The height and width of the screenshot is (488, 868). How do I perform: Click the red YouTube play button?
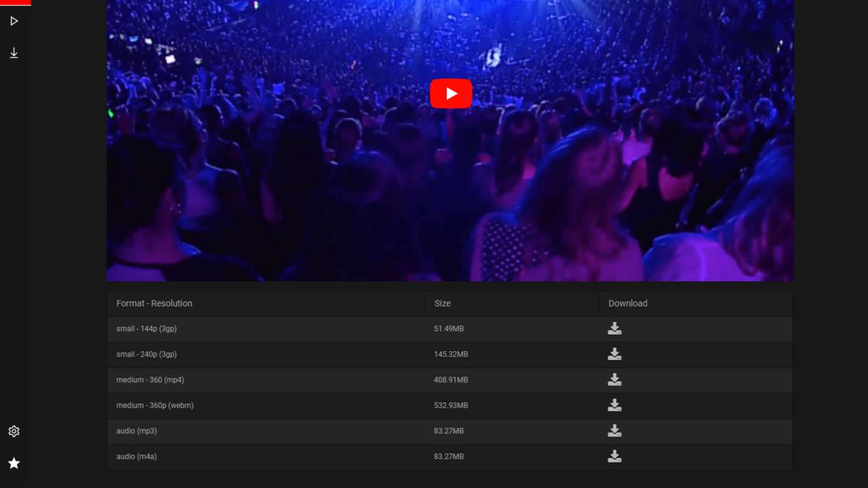(451, 93)
